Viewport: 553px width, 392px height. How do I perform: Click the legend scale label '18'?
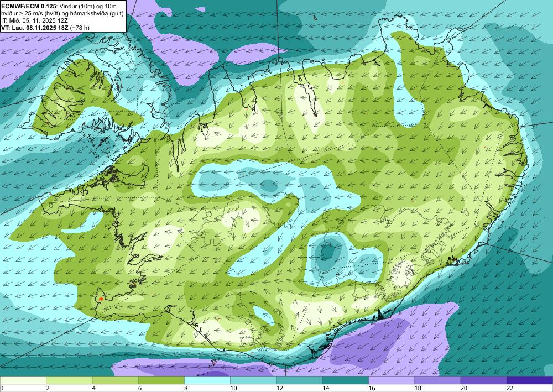tap(418, 388)
